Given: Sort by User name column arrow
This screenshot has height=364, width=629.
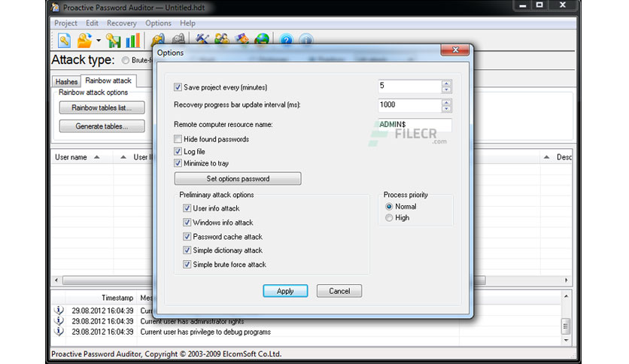Looking at the screenshot, I should (x=96, y=157).
